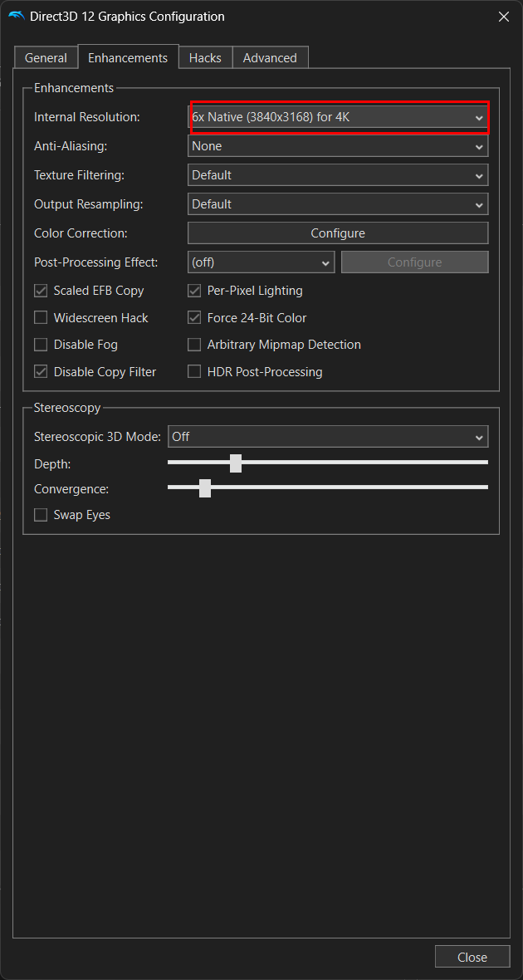Enable the Disable Fog checkbox

pos(41,345)
